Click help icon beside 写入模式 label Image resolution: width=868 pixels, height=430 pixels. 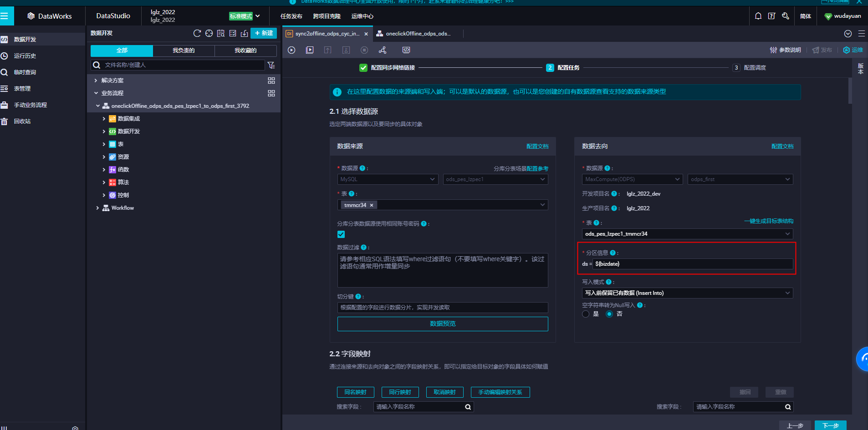click(609, 282)
